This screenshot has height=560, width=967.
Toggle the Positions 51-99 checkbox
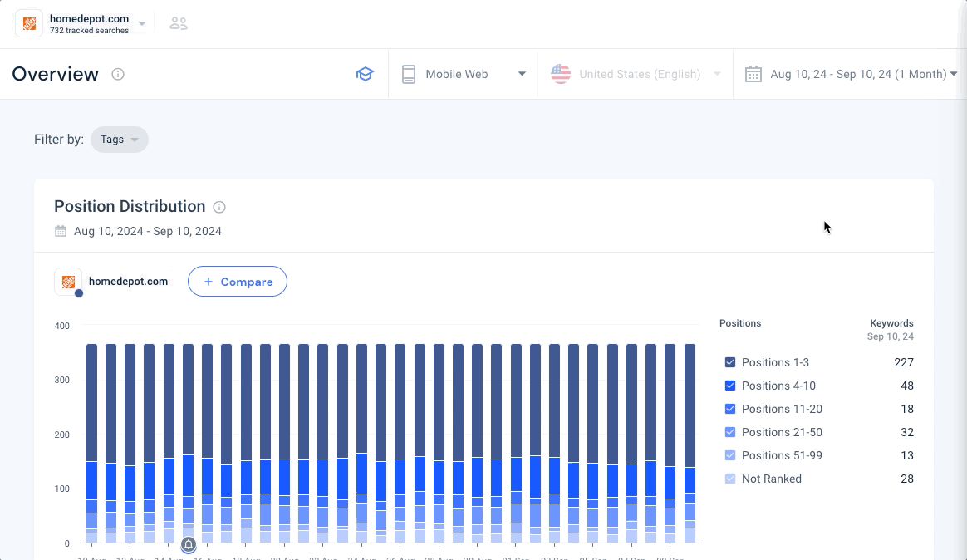pos(730,456)
